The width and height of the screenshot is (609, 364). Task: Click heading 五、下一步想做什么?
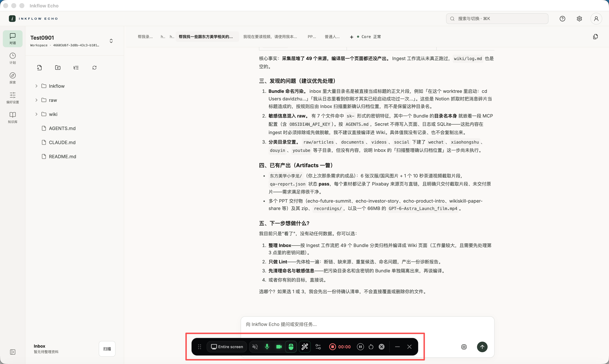284,223
